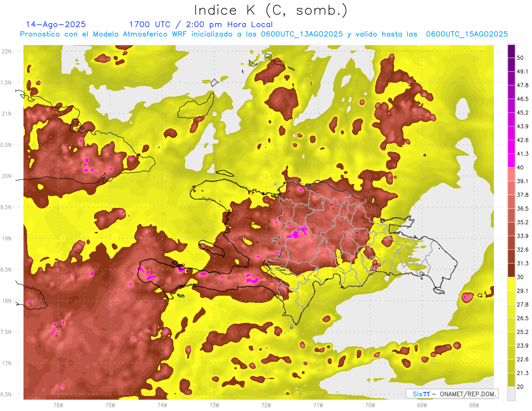
Task: Click the color bar value "21.3"
Action: [x=523, y=373]
